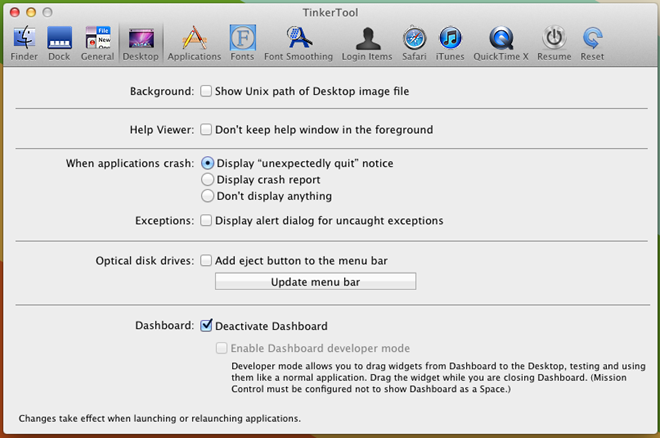The height and width of the screenshot is (438, 660).
Task: Open the Resume settings pane
Action: coord(554,43)
